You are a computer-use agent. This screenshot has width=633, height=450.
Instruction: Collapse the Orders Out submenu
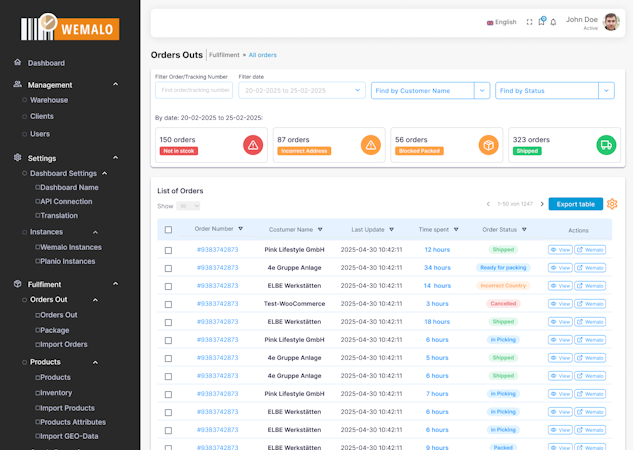(x=95, y=300)
